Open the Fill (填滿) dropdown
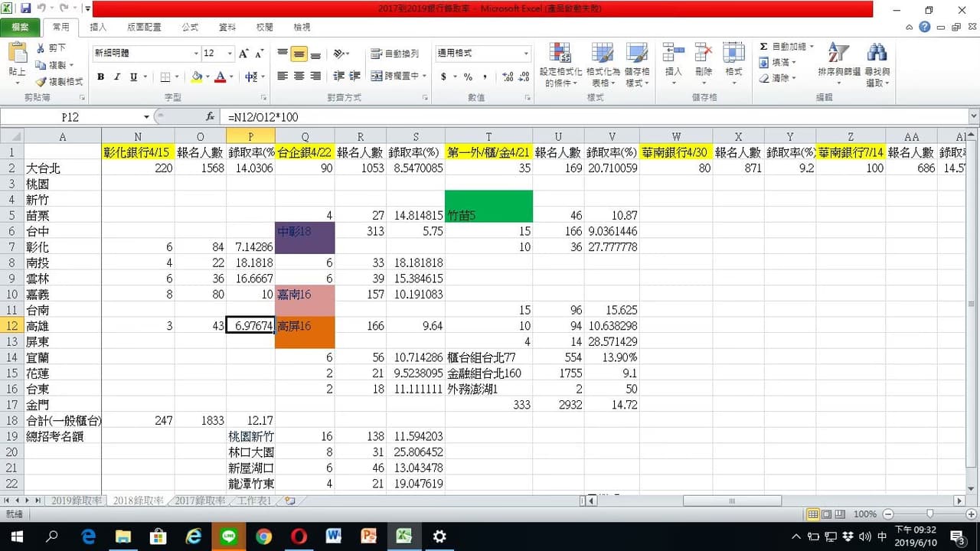Viewport: 980px width, 551px height. (778, 63)
